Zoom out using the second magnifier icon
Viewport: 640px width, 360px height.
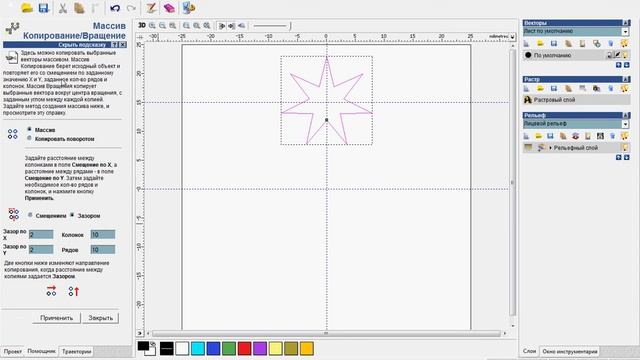pyautogui.click(x=162, y=26)
